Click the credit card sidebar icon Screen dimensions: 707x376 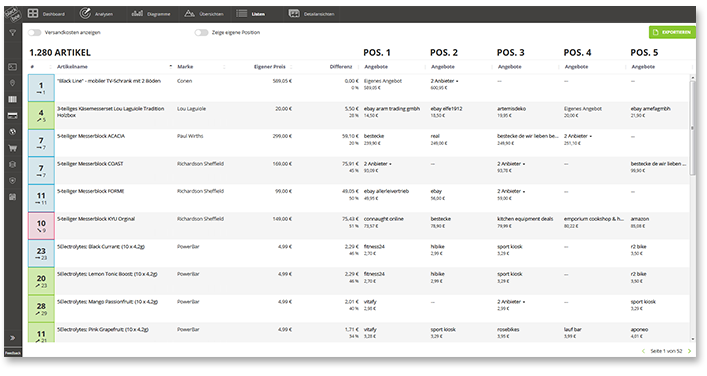pos(13,116)
